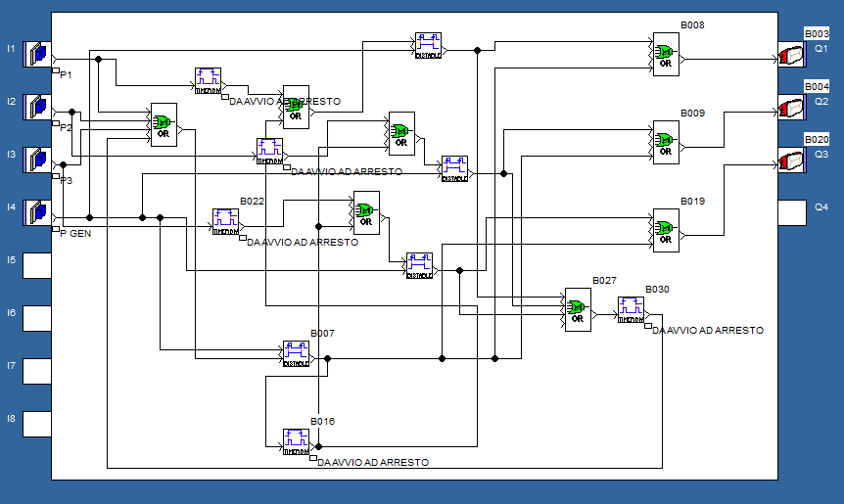The height and width of the screenshot is (504, 844).
Task: Click the comment box below B016 timer
Action: coord(313,458)
